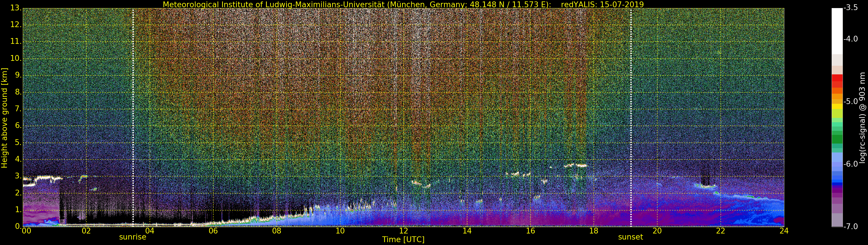
Task: Click the height axis tick label '8.'
Action: click(x=18, y=92)
